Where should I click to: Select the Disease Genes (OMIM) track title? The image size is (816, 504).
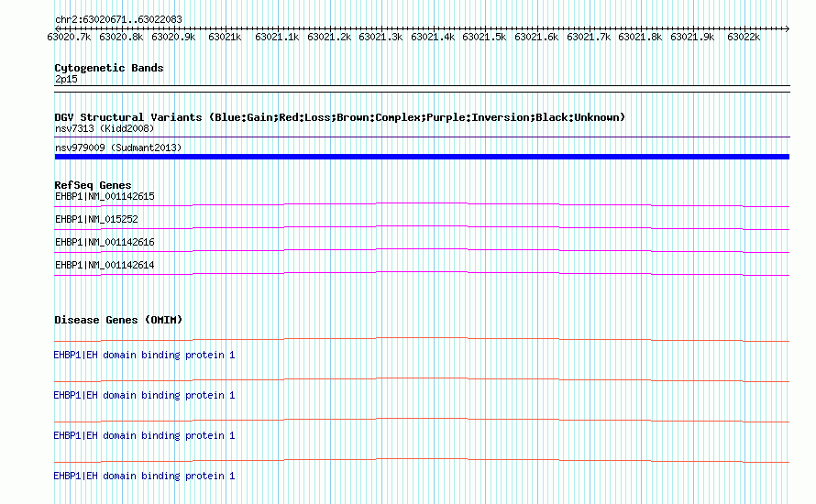click(x=118, y=320)
